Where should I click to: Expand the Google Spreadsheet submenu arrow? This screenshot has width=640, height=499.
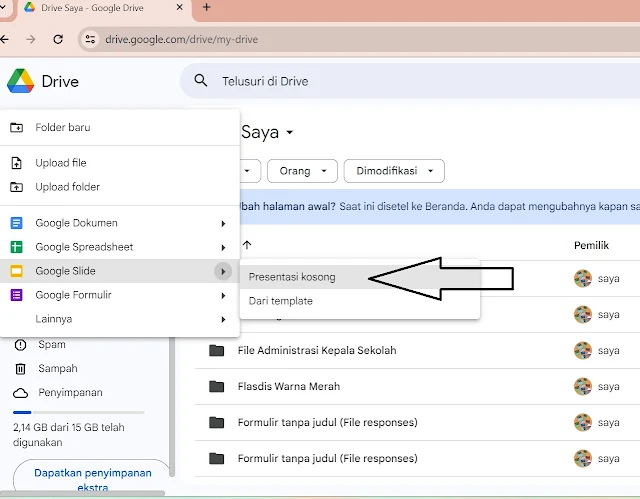click(223, 247)
